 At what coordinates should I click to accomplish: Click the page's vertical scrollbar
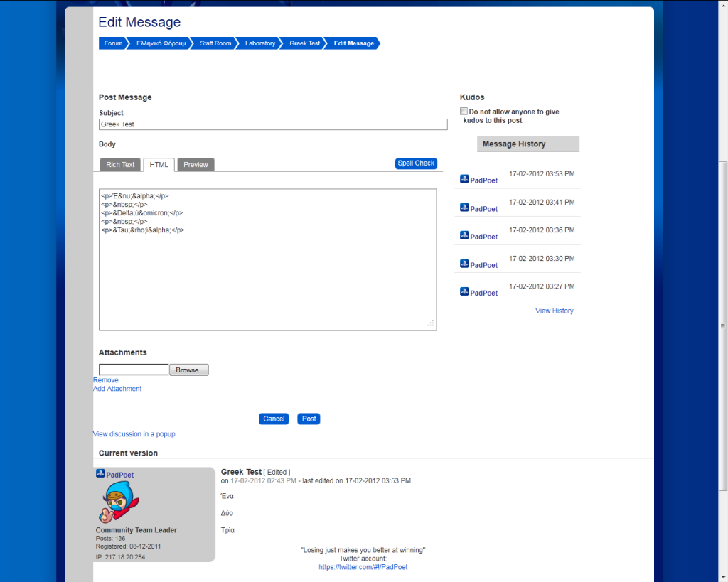pos(723,325)
